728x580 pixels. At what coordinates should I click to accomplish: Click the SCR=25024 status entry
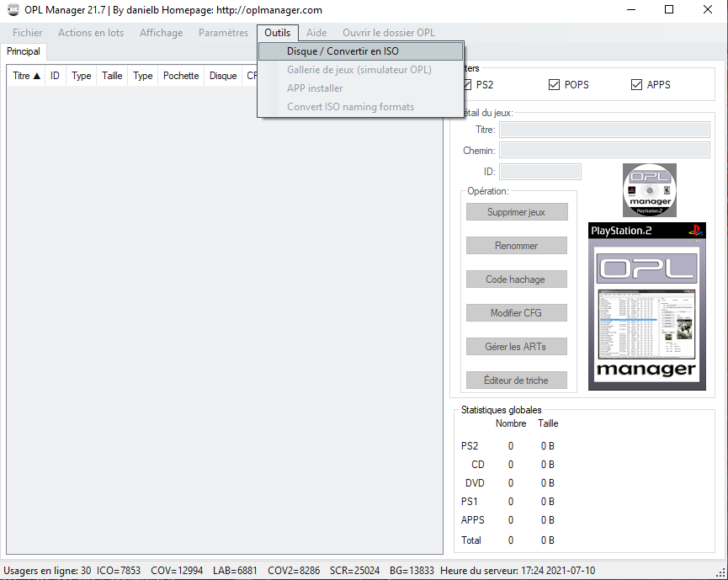[354, 570]
